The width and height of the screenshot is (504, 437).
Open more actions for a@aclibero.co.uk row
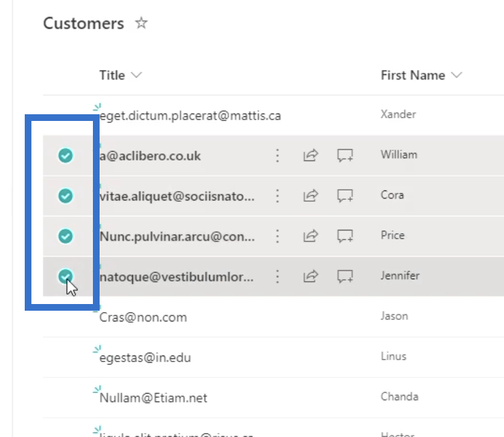[277, 156]
